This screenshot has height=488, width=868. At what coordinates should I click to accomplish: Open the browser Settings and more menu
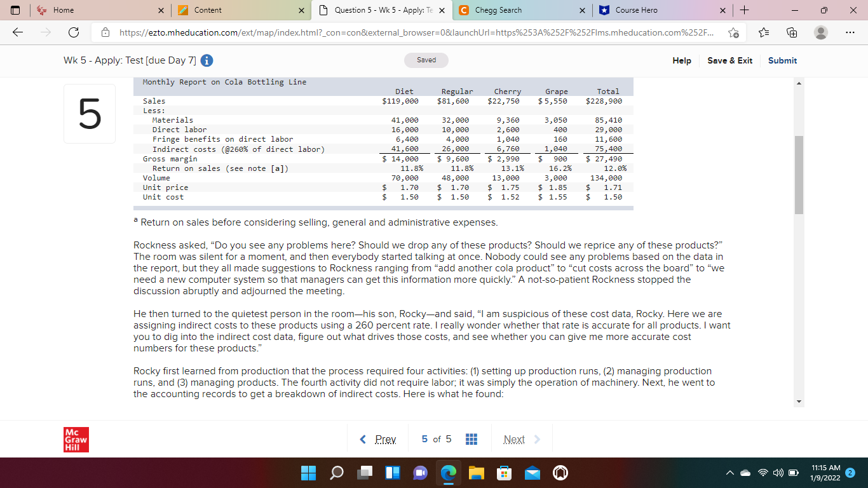851,33
